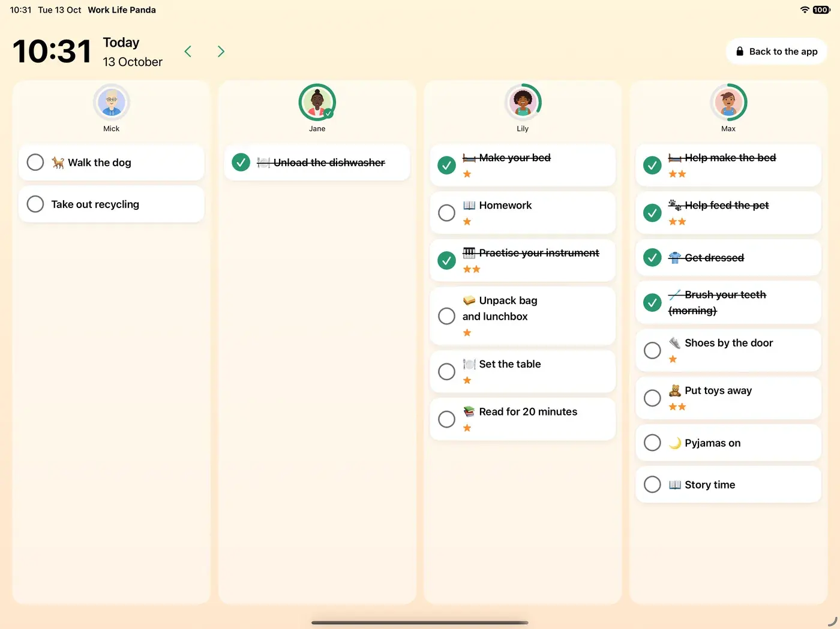Check off Put toys away
Image resolution: width=840 pixels, height=629 pixels.
652,398
